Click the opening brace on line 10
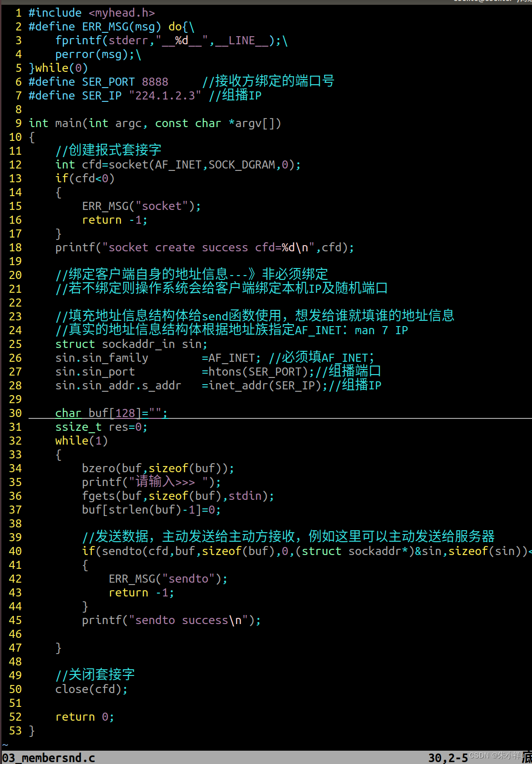This screenshot has height=764, width=532. pyautogui.click(x=32, y=137)
